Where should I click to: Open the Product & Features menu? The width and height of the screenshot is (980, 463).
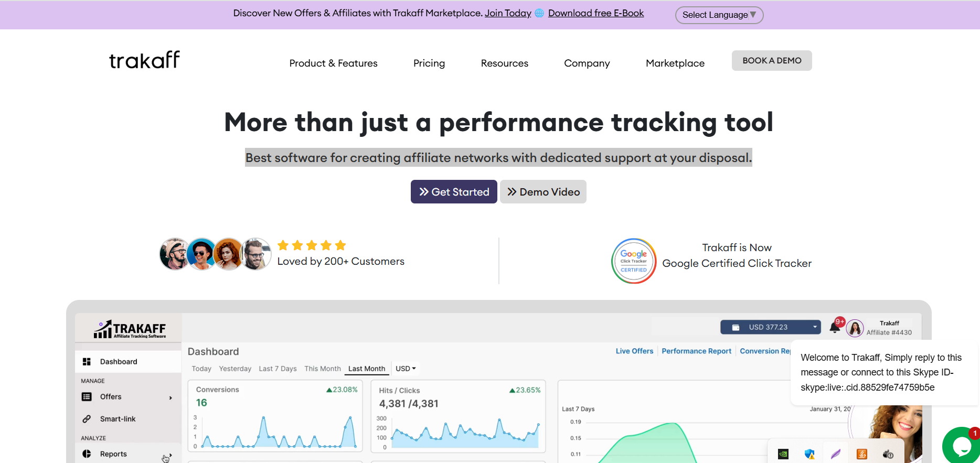(333, 63)
